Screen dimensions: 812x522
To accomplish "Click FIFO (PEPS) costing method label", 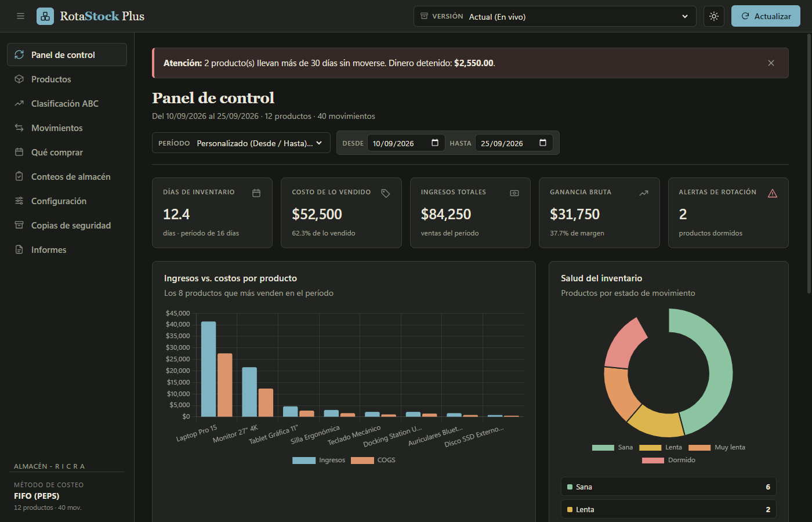I will click(37, 496).
